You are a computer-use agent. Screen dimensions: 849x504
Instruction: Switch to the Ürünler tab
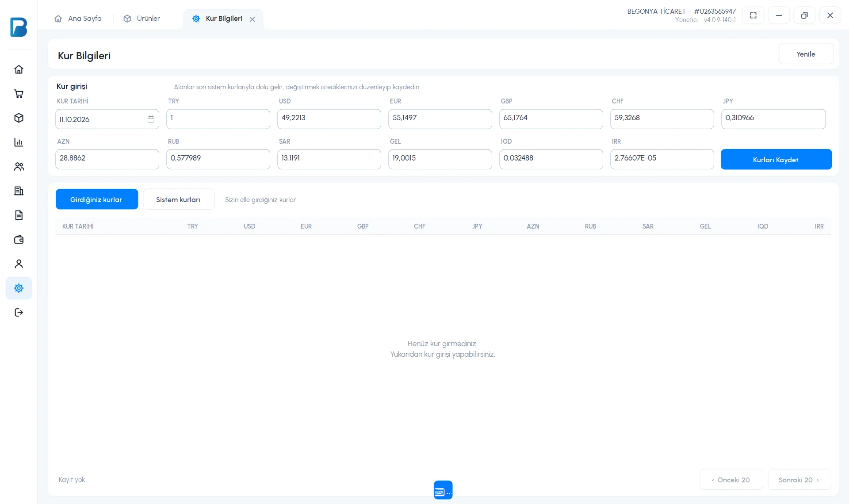(x=141, y=19)
